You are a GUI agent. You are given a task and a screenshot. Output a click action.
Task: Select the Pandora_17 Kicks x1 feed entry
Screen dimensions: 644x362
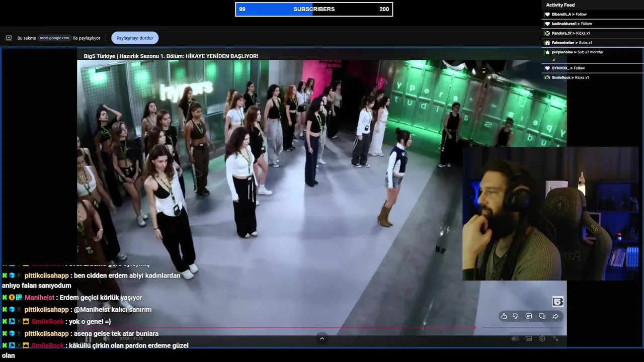point(593,33)
